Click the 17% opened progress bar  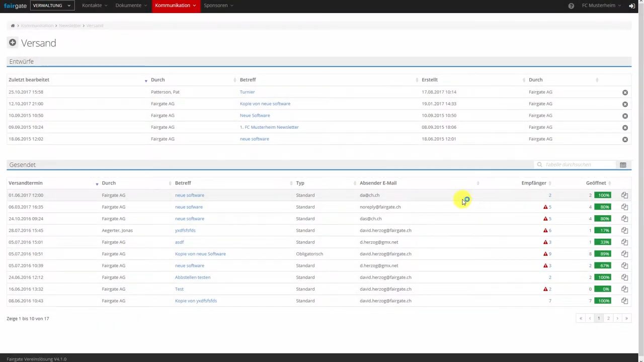tap(602, 230)
